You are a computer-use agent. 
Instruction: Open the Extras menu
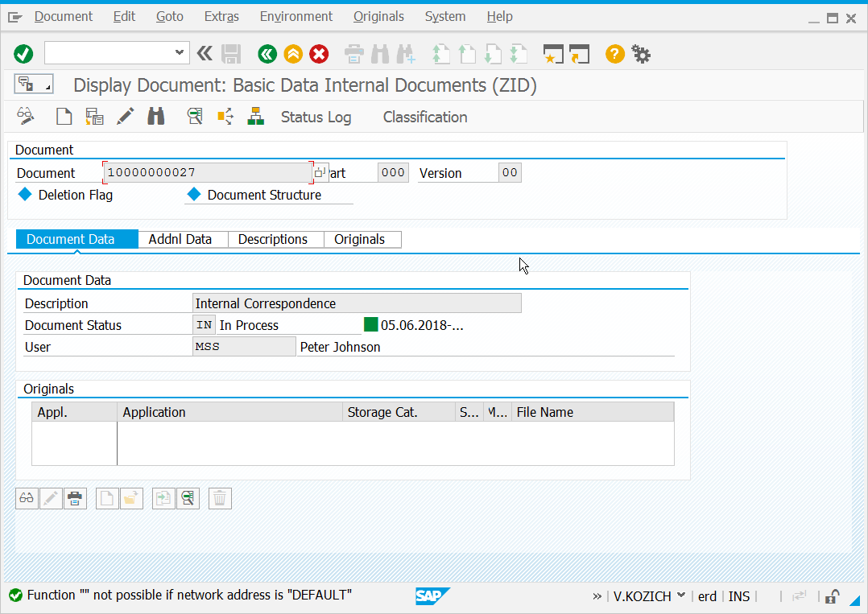pyautogui.click(x=221, y=17)
